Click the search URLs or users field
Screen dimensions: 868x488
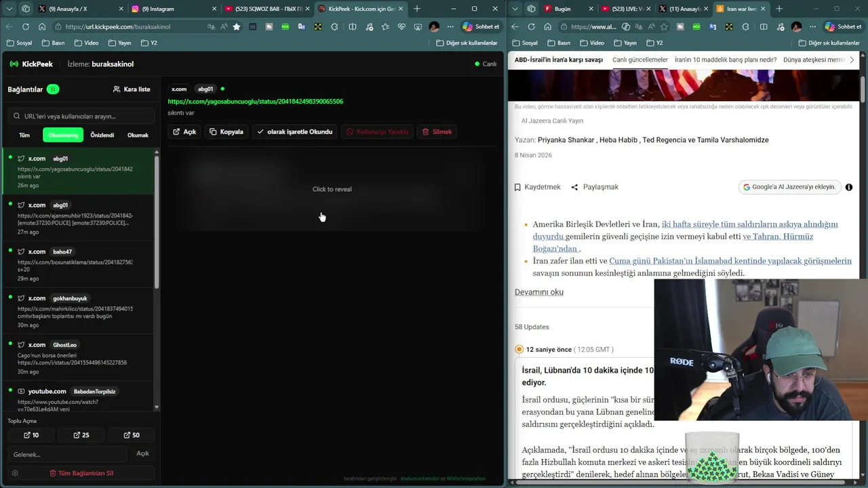coord(81,116)
